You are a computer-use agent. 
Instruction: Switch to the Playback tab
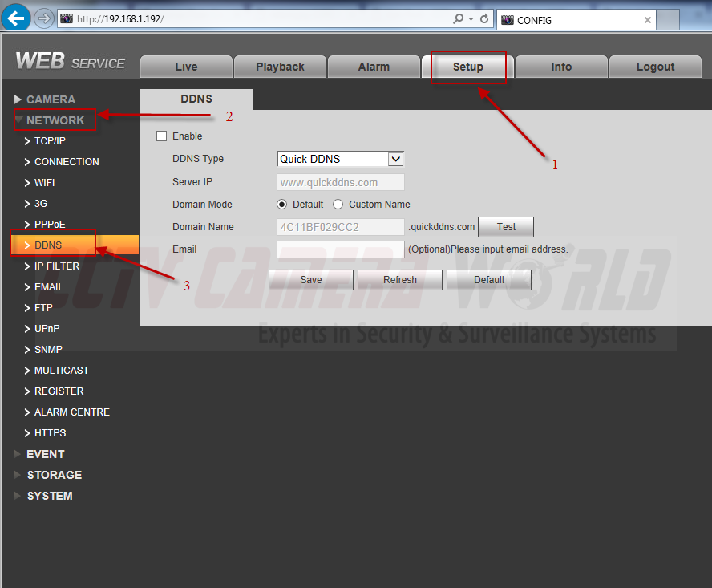coord(280,67)
